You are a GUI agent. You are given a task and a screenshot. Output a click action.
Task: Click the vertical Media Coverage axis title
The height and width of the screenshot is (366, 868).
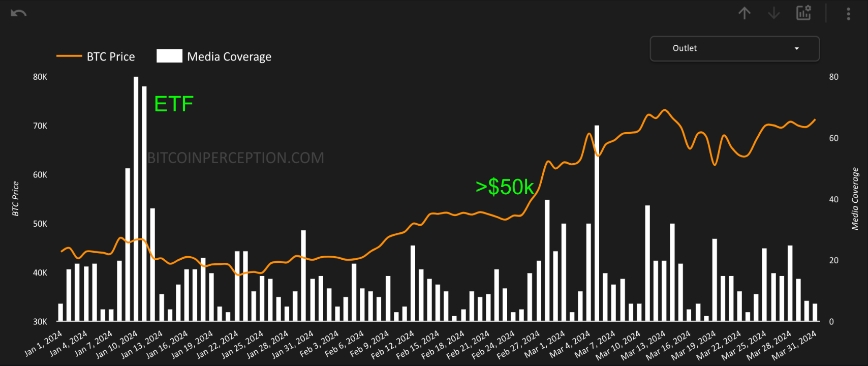point(855,199)
